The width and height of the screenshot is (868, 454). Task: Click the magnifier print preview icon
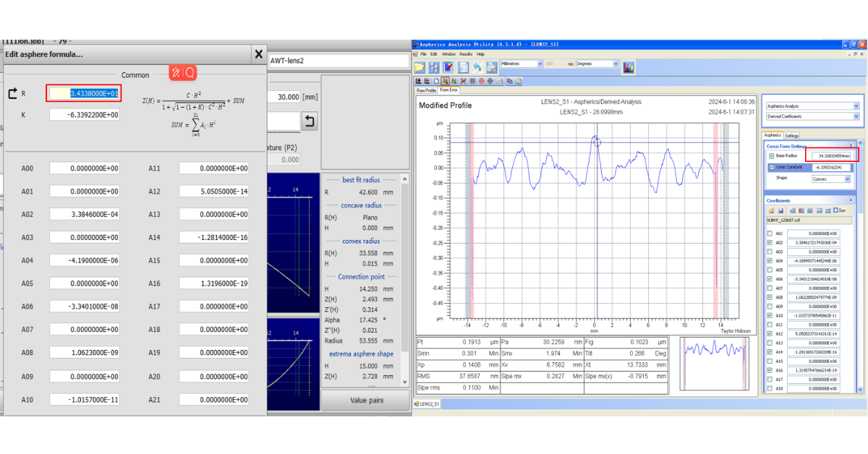463,67
